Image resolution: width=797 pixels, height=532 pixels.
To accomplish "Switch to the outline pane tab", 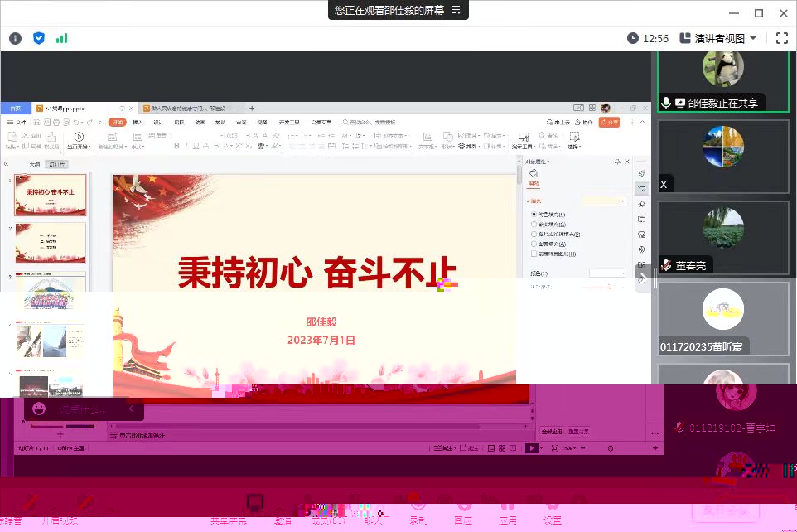I will tap(34, 164).
